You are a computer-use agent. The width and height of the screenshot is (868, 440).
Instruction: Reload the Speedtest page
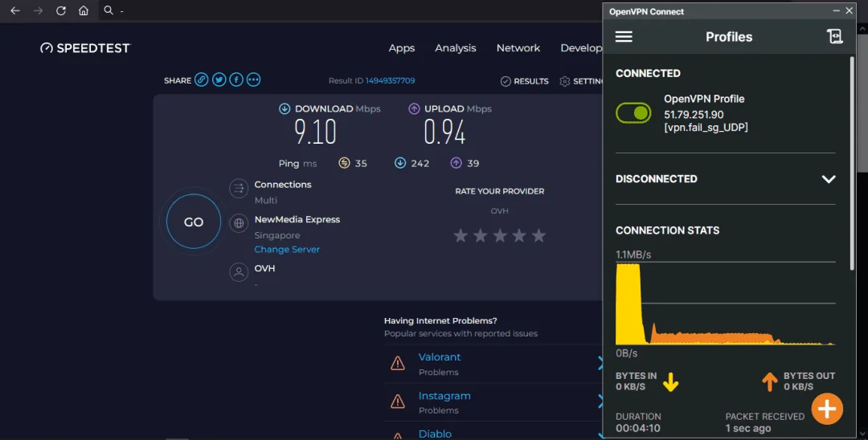61,10
